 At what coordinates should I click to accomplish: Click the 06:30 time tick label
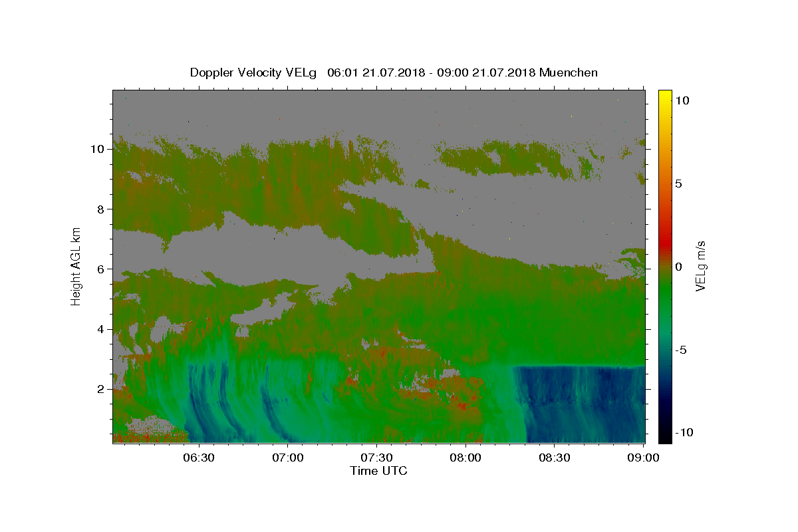[x=199, y=458]
